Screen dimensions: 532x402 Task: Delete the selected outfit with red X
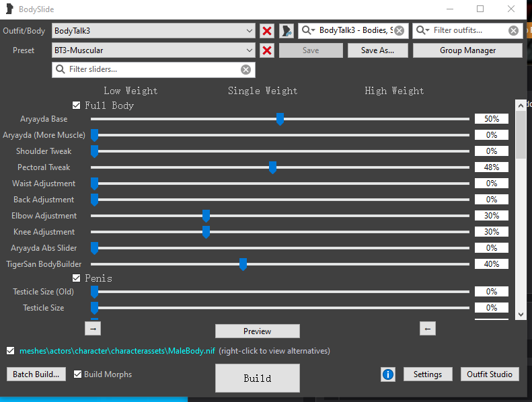tap(267, 31)
